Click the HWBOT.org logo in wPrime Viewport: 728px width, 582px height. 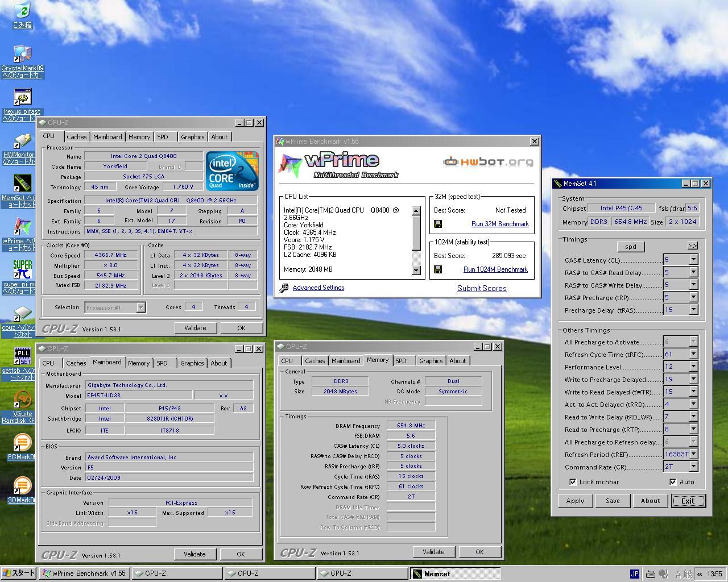[x=489, y=162]
